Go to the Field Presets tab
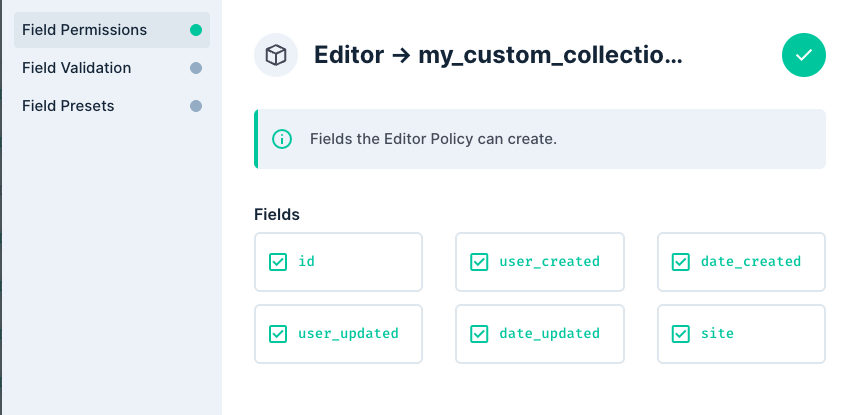 coord(68,106)
